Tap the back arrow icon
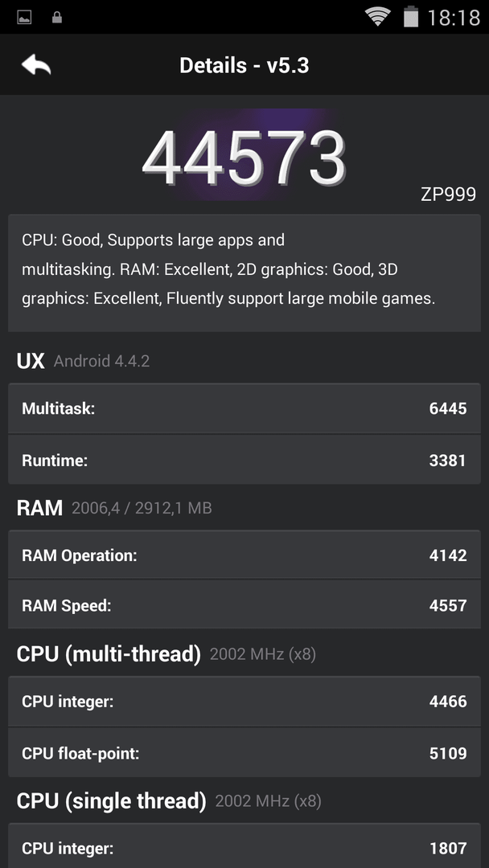Screen dimensions: 489x868 coord(36,65)
